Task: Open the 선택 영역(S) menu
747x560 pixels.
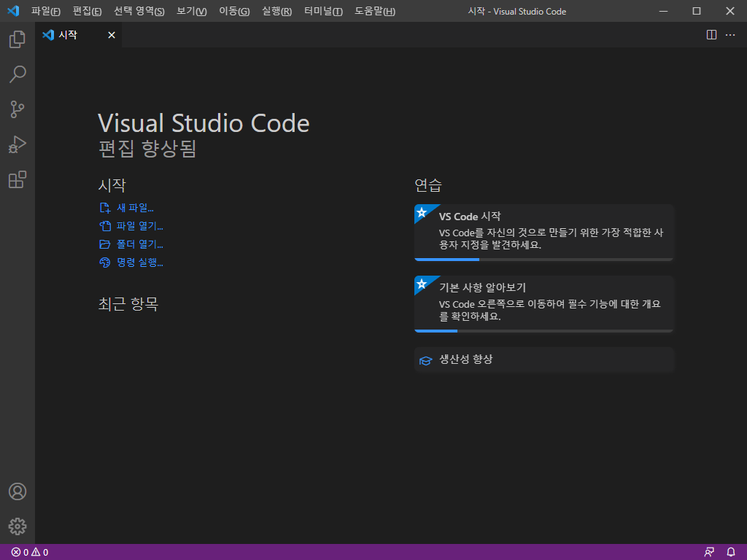Action: pyautogui.click(x=139, y=11)
